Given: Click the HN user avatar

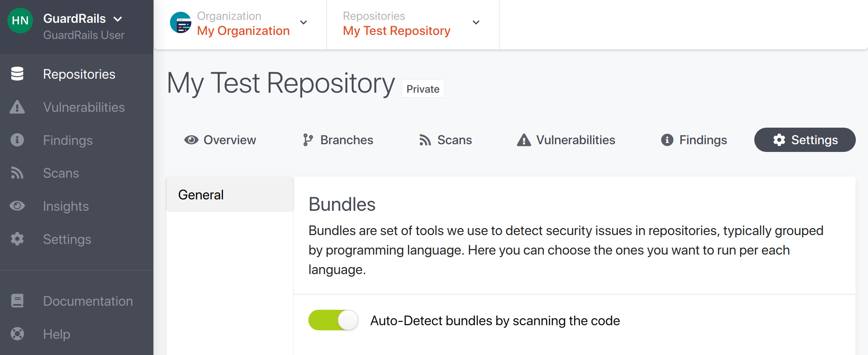Looking at the screenshot, I should [20, 21].
